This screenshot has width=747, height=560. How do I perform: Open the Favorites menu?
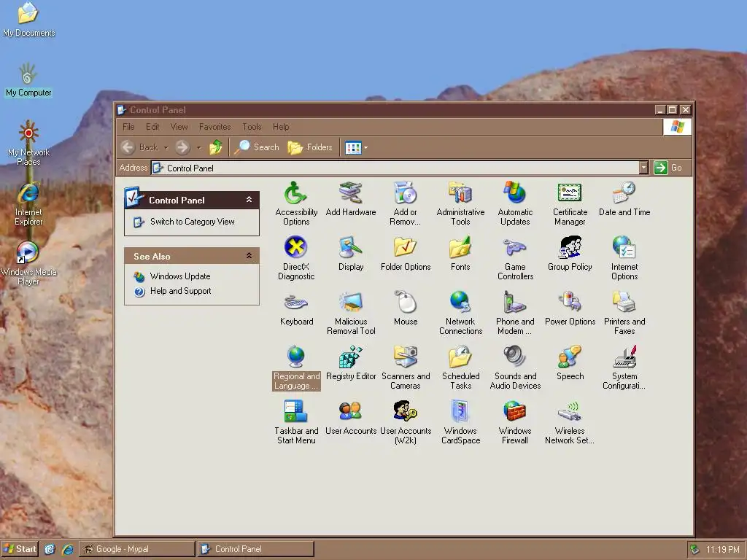click(214, 127)
